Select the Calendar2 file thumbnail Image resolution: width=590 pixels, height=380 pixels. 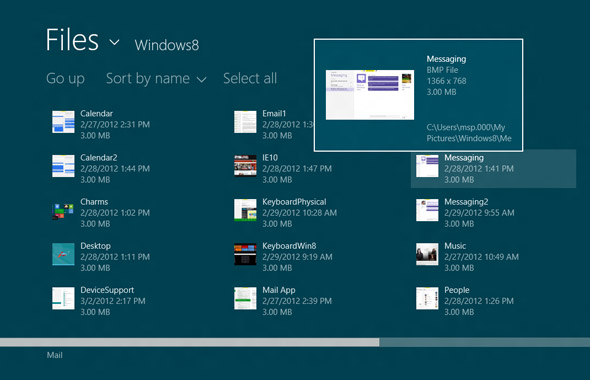(63, 166)
